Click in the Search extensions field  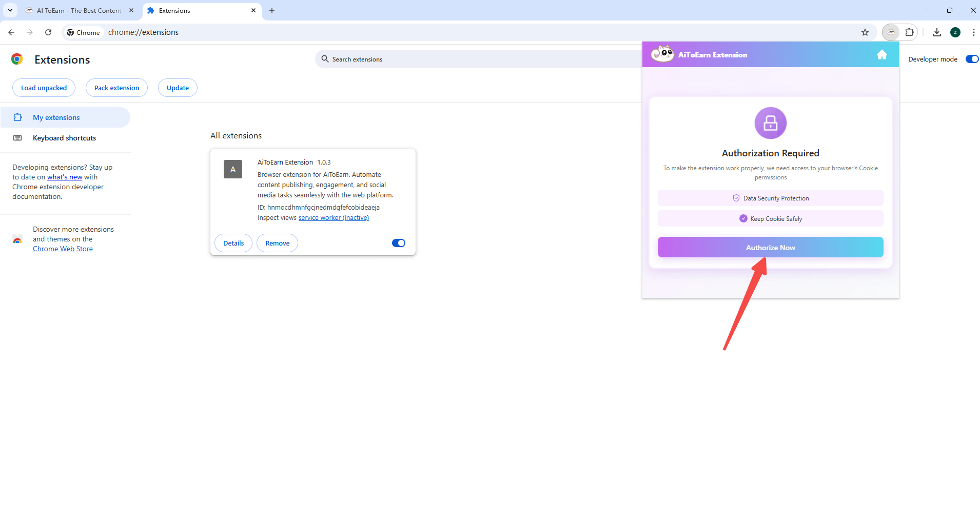(477, 59)
